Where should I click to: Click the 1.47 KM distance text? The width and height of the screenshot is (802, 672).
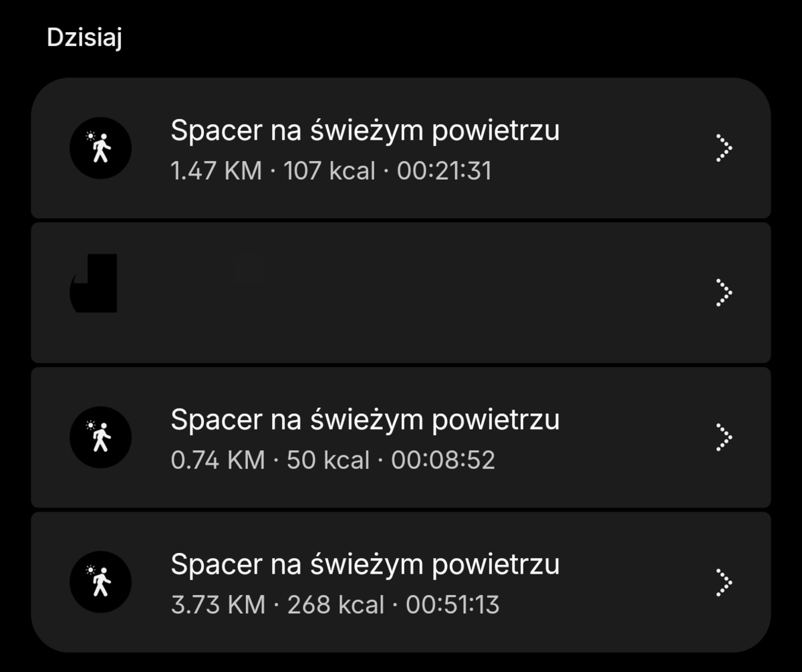pos(215,171)
